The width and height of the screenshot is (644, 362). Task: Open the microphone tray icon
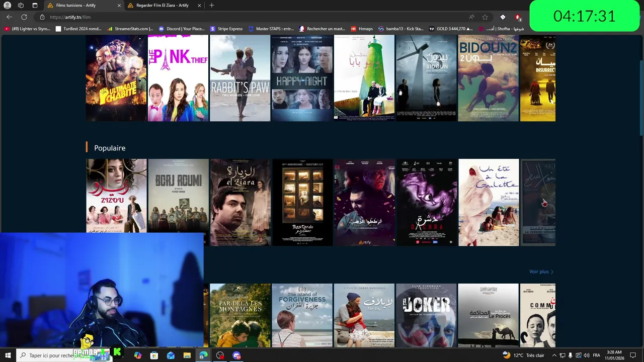570,355
